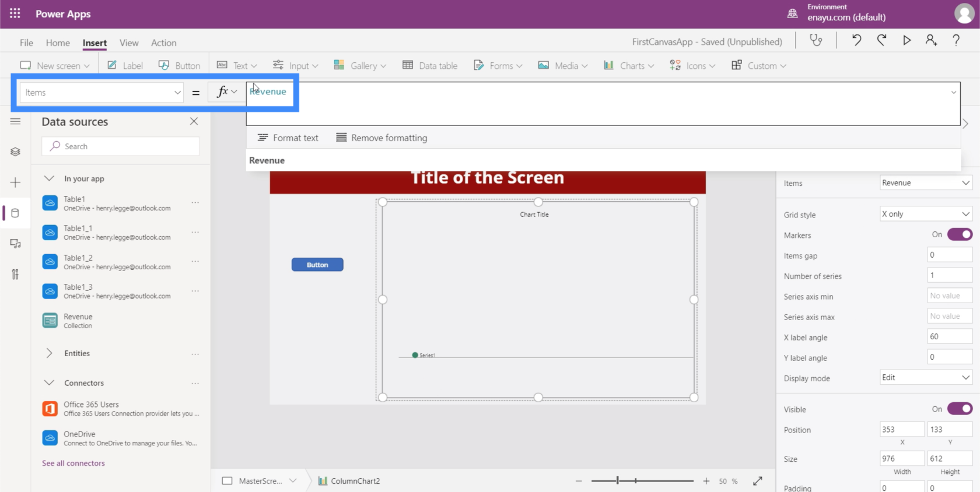Screen dimensions: 980x492
Task: Open the Advanced tools icon in left rail
Action: (15, 274)
